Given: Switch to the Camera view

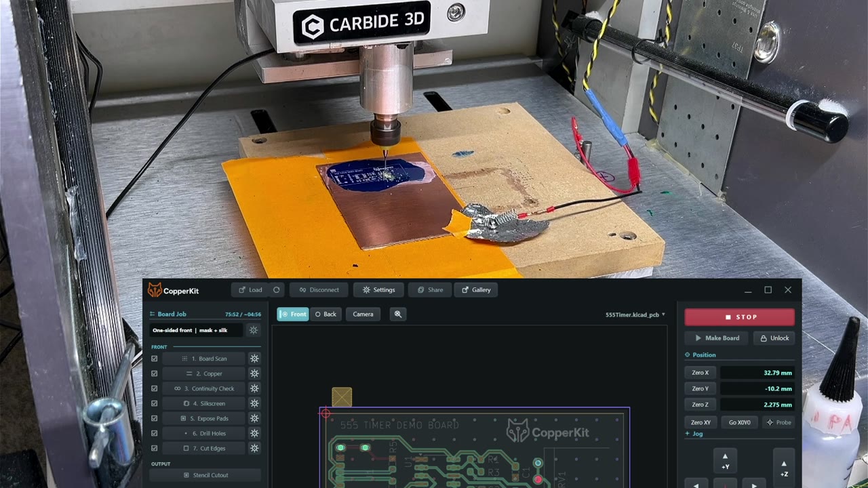Looking at the screenshot, I should click(363, 314).
